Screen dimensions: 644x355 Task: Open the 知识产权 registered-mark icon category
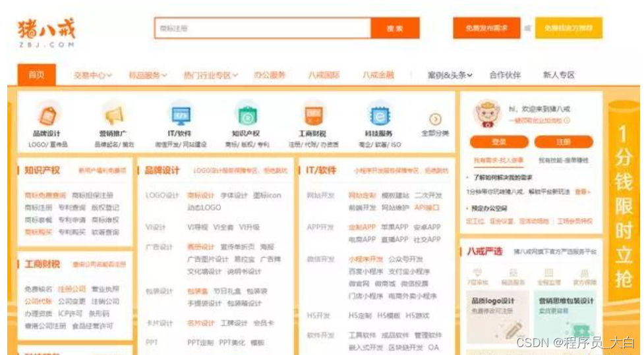point(247,115)
